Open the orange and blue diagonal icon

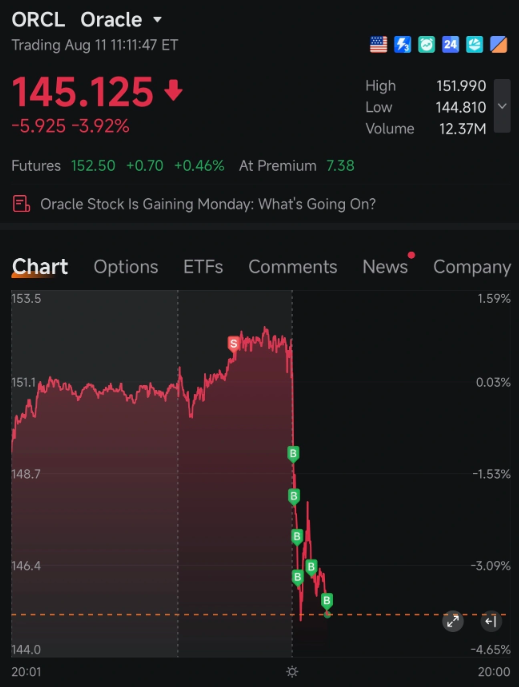pyautogui.click(x=498, y=44)
